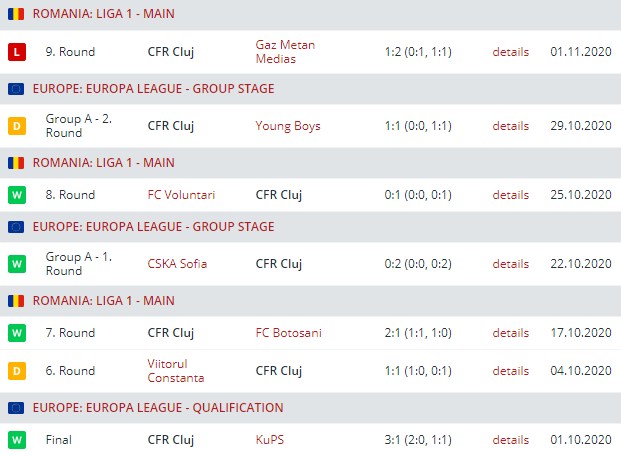Viewport: 621px width, 456px height.
Task: Open the FC Botosani team link
Action: tap(290, 333)
